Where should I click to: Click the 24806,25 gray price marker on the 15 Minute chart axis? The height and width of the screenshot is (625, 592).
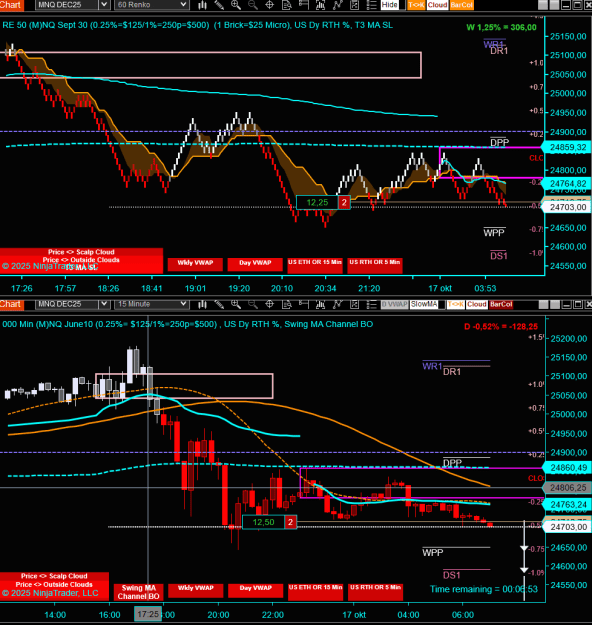[568, 487]
